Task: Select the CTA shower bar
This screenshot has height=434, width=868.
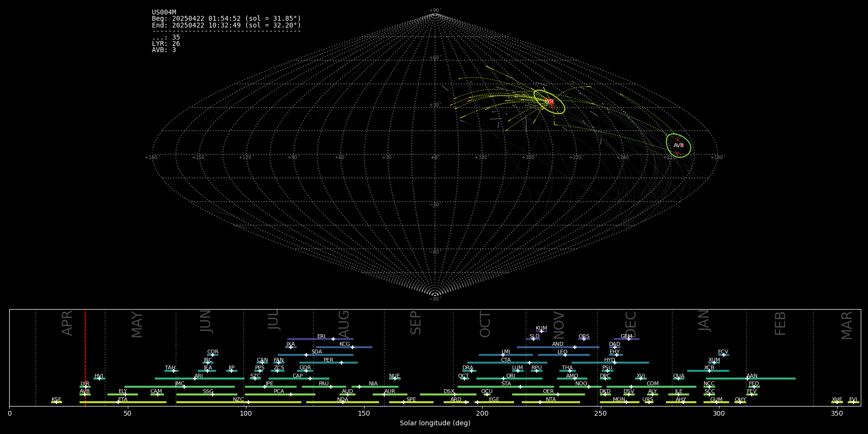Action: pos(507,363)
